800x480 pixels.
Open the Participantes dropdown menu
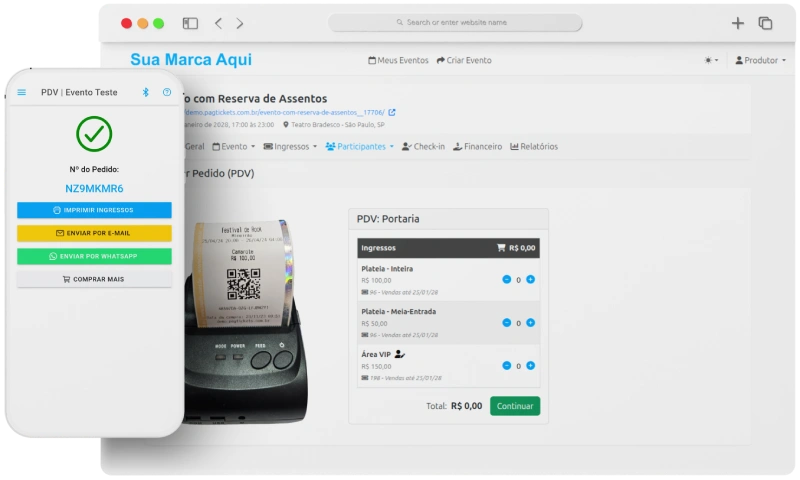[x=360, y=146]
